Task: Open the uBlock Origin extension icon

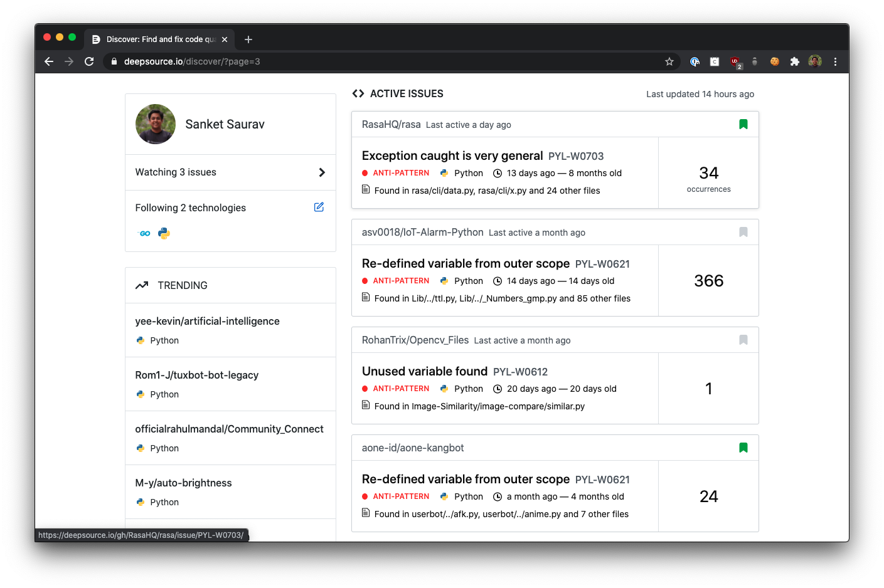Action: (x=734, y=61)
